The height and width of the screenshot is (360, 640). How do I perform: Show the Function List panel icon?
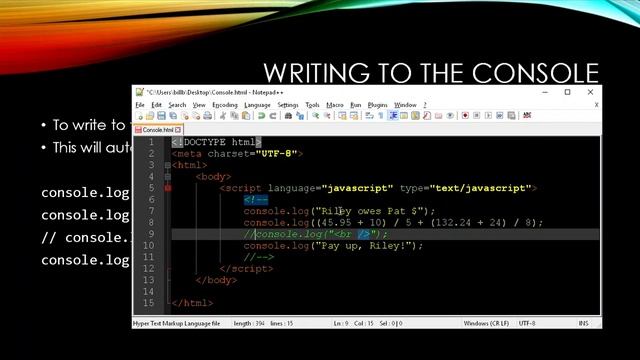[x=427, y=116]
